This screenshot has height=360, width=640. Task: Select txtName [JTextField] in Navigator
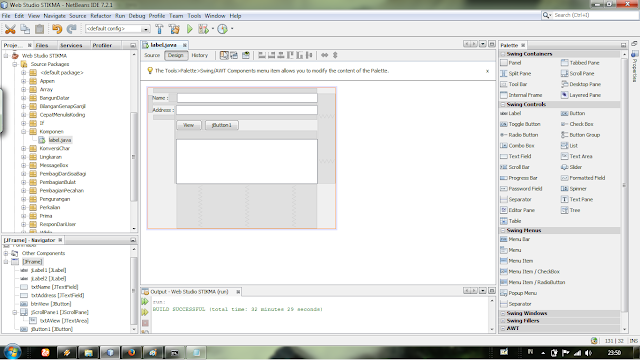(54, 287)
